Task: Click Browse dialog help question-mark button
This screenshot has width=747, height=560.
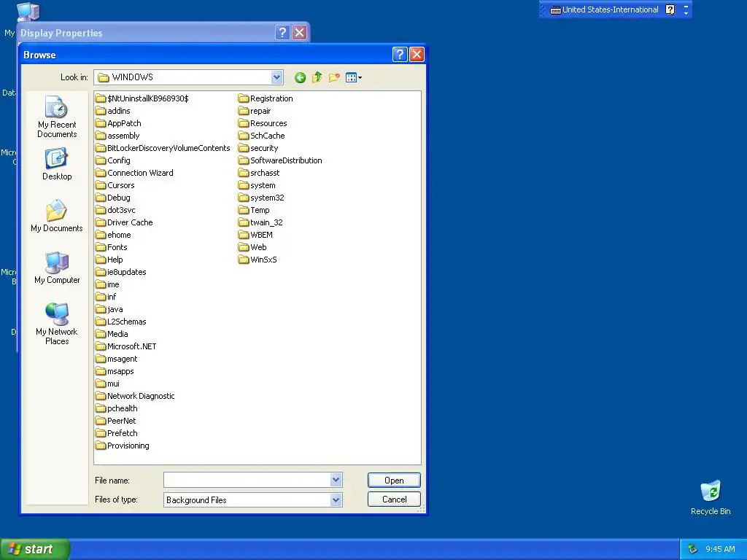Action: point(400,55)
